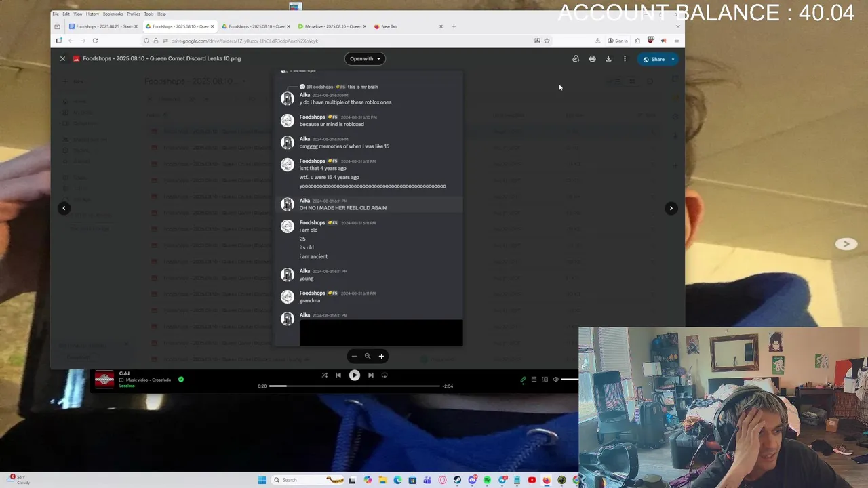Open the Profiles menu in Firefox
Viewport: 868px width, 488px height.
pos(134,14)
